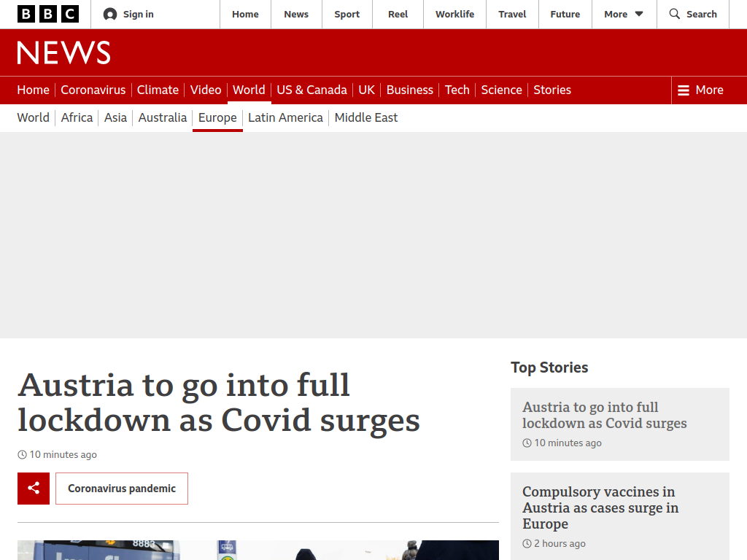747x560 pixels.
Task: Click the Search text in top bar
Action: 702,15
